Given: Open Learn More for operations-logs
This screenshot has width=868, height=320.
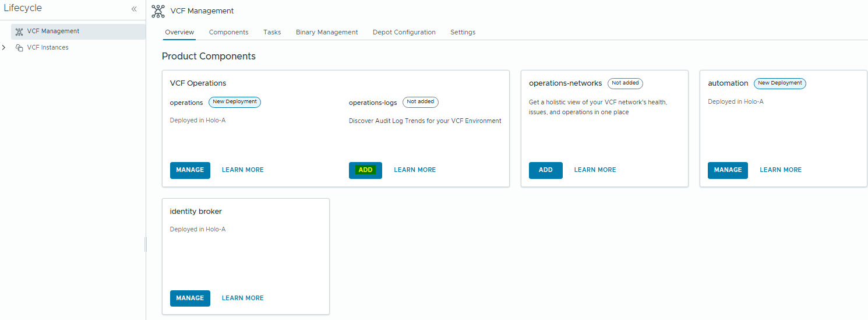Looking at the screenshot, I should 415,170.
